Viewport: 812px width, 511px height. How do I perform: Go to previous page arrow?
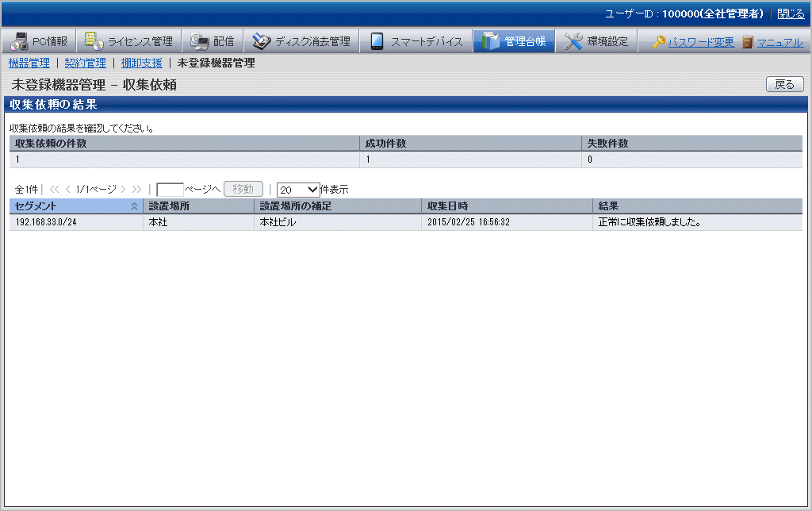click(68, 189)
